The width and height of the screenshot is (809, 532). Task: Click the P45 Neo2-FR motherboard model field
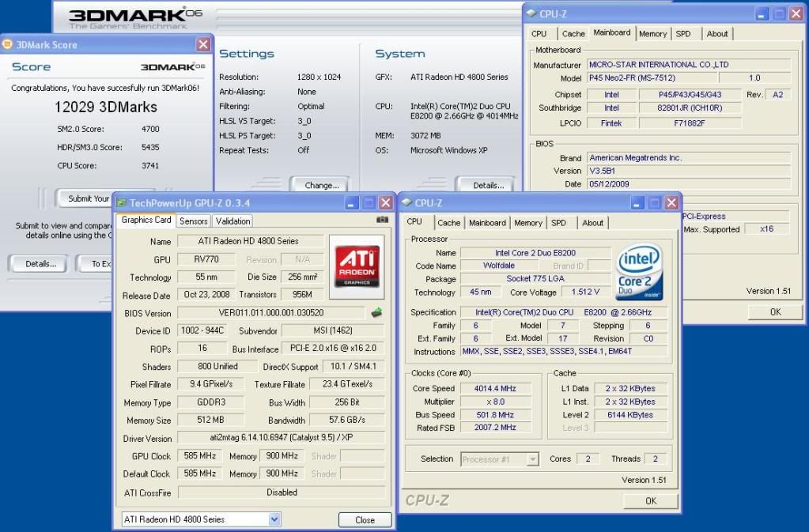click(x=652, y=77)
